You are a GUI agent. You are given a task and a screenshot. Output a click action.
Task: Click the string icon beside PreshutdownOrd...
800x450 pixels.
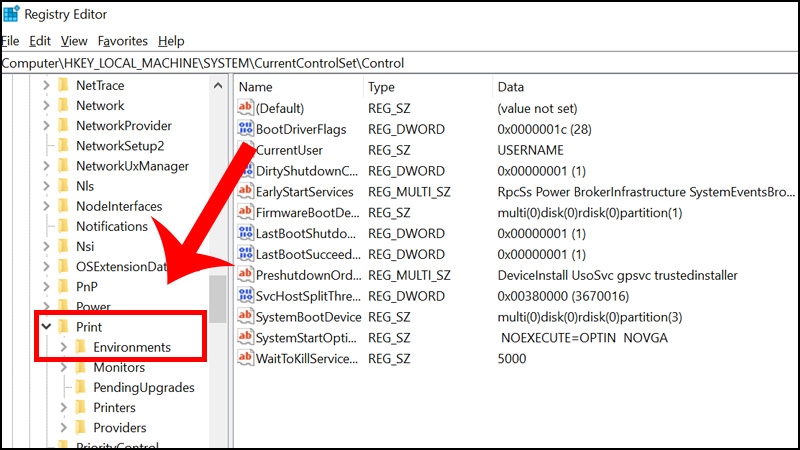tap(245, 274)
